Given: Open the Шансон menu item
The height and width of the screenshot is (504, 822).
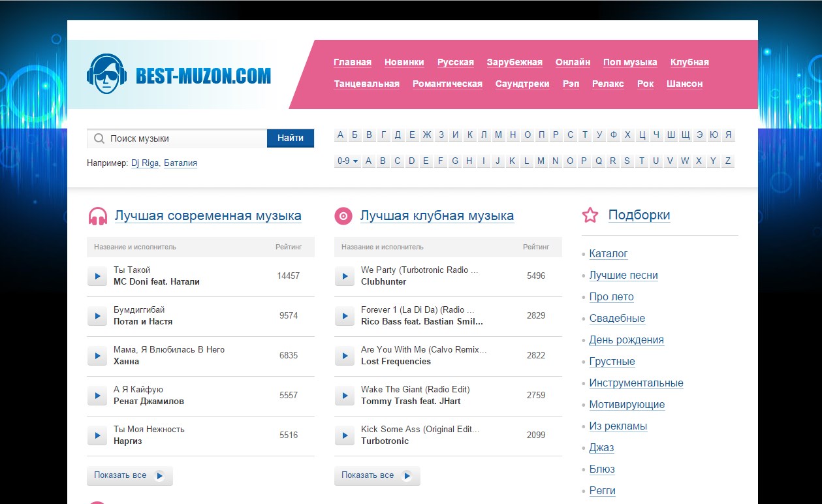Looking at the screenshot, I should pos(685,84).
